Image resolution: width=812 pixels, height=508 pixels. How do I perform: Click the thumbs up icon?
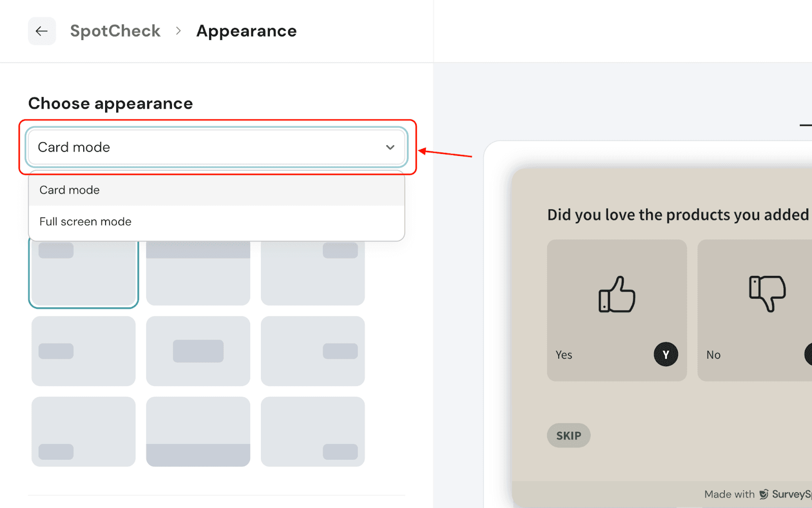tap(617, 294)
